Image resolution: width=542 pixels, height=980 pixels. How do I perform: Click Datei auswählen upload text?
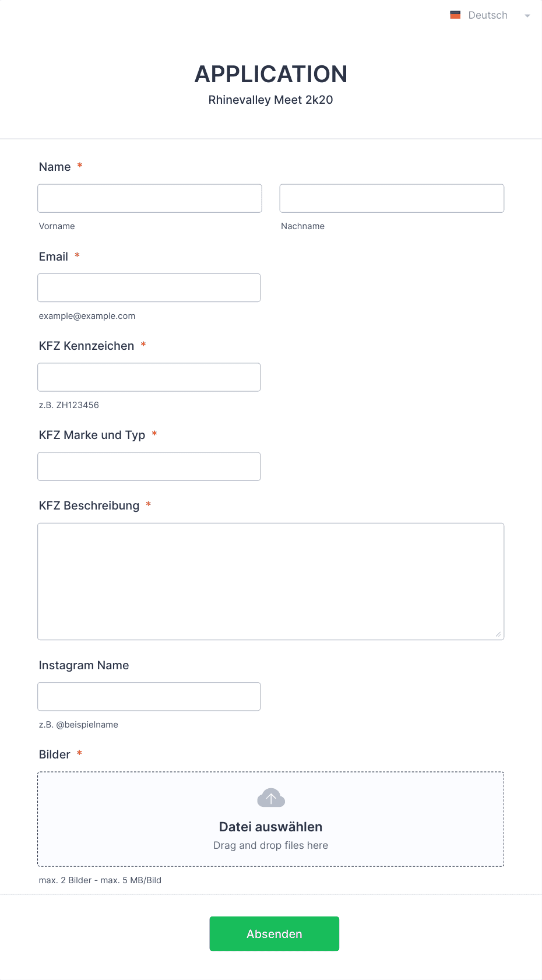coord(271,827)
